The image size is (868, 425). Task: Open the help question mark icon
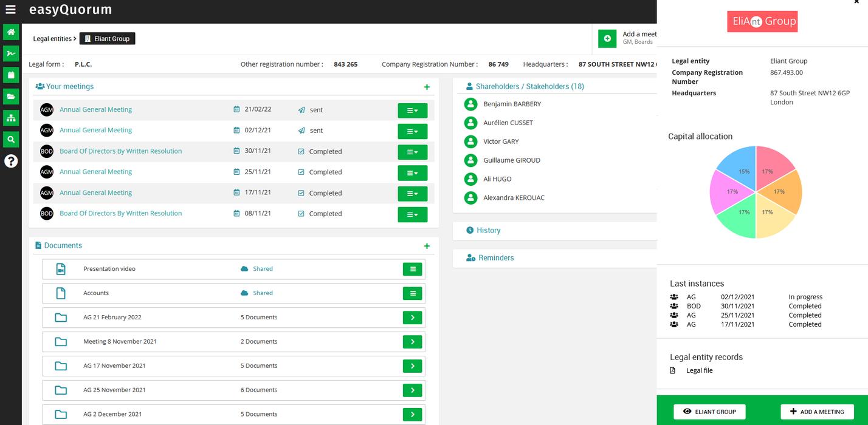tap(11, 161)
